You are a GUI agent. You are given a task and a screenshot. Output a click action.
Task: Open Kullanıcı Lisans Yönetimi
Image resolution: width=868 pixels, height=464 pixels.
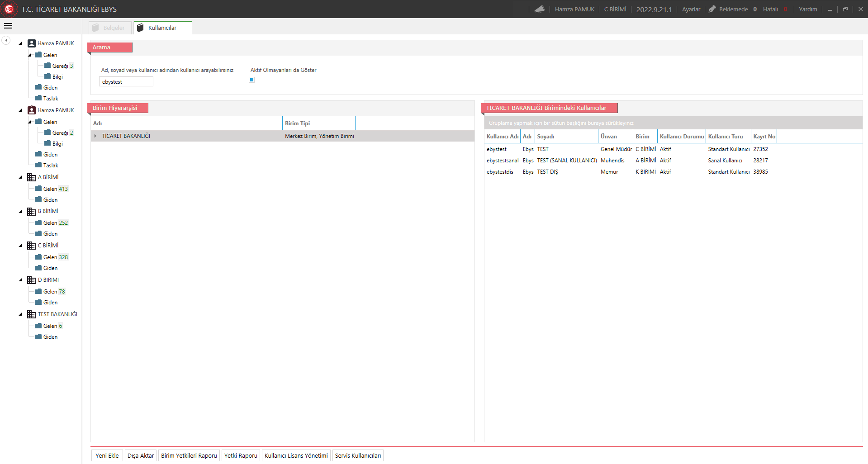pyautogui.click(x=296, y=455)
